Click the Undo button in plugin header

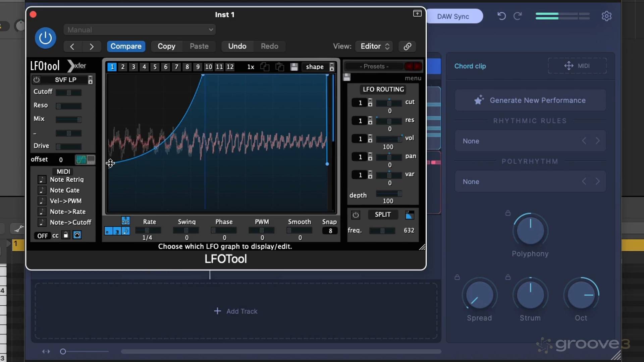click(237, 46)
